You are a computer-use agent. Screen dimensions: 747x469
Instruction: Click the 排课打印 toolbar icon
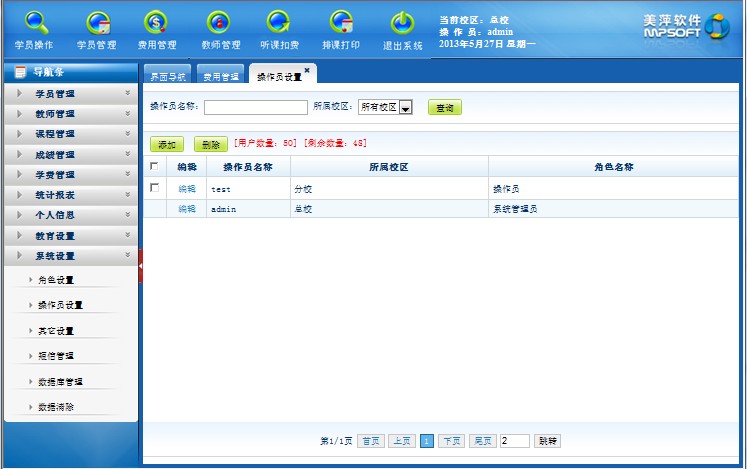point(341,23)
